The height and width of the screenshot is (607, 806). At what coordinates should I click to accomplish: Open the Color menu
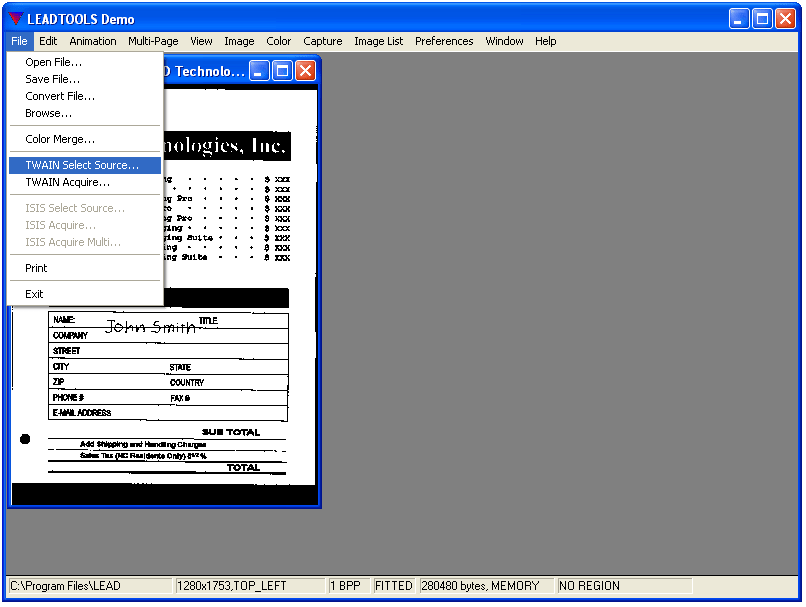click(279, 41)
